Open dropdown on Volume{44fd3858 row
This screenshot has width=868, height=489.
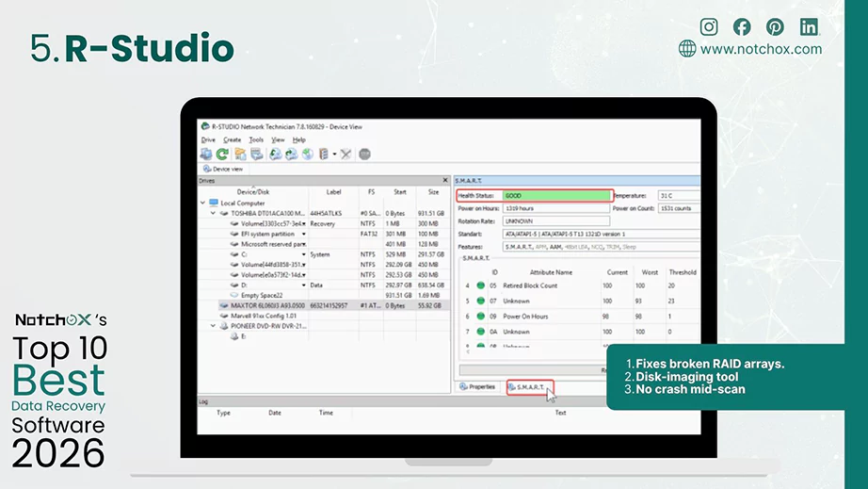coord(303,264)
